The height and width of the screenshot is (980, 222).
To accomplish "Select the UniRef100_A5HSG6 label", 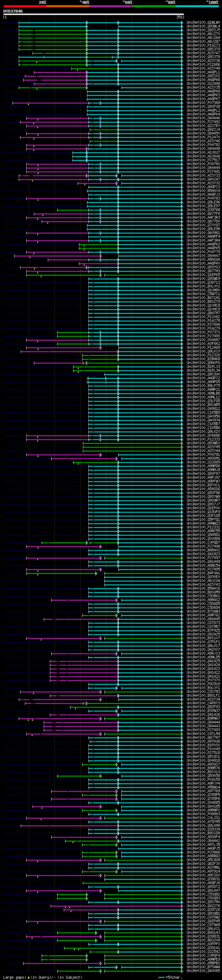I will click(x=203, y=259).
